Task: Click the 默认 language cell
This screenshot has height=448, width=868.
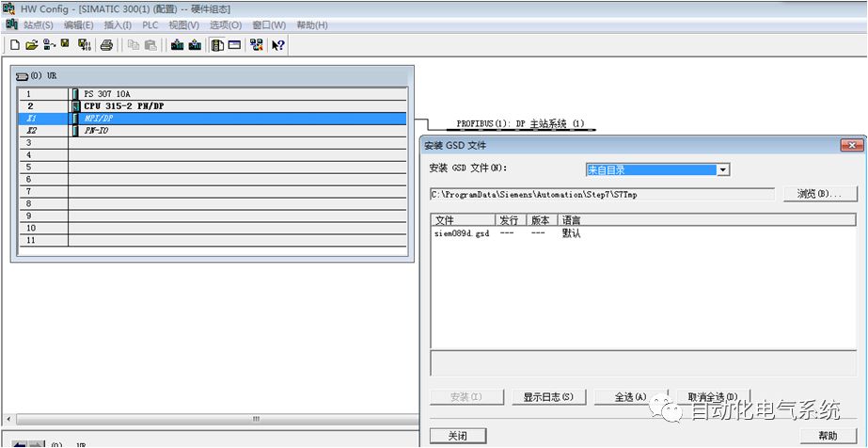Action: click(571, 233)
